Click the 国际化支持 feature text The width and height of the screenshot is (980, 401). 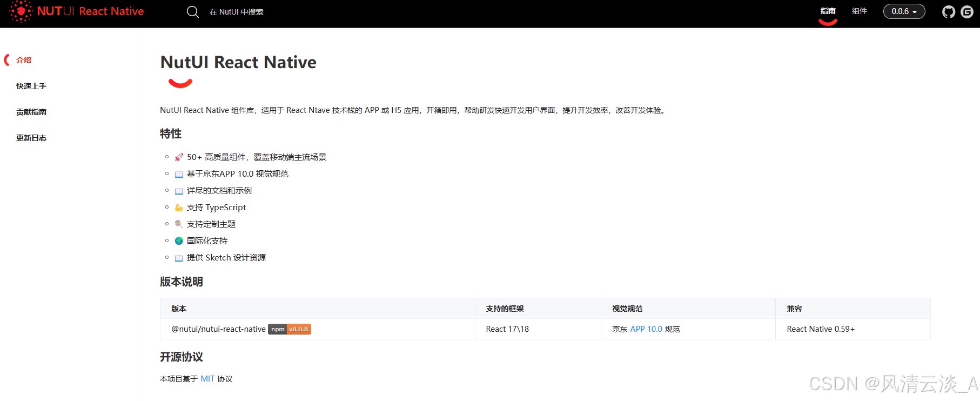[x=207, y=241]
